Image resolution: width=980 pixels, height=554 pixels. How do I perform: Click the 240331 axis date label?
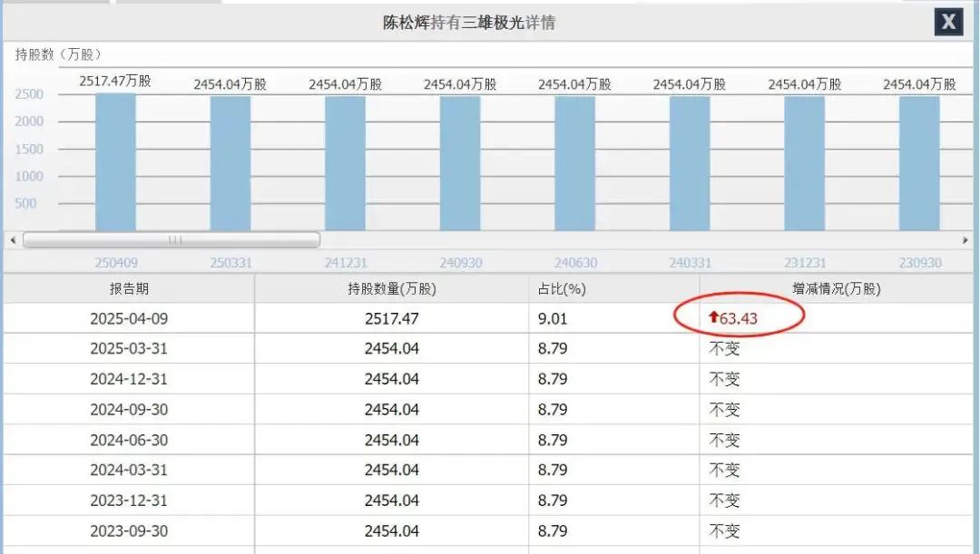click(690, 263)
